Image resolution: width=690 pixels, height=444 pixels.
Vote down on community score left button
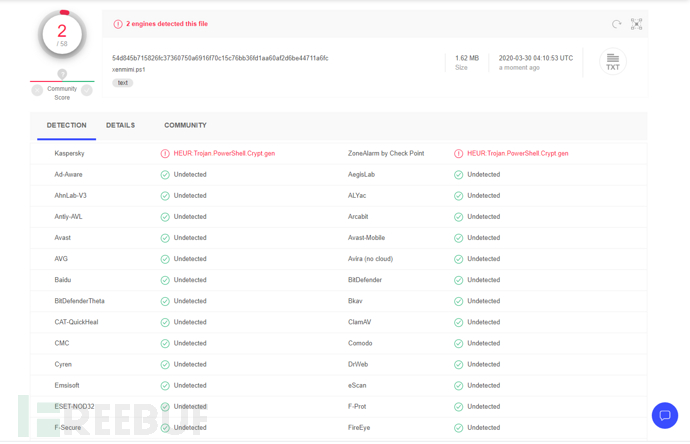[x=37, y=90]
